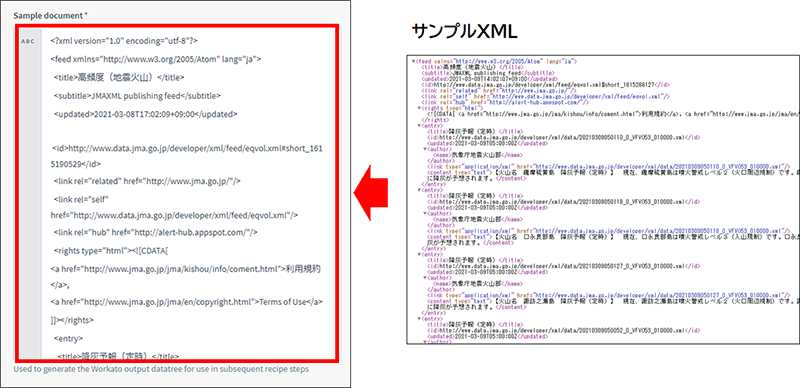Collapse the fourth entry element triangle
The width and height of the screenshot is (800, 388).
point(419,319)
